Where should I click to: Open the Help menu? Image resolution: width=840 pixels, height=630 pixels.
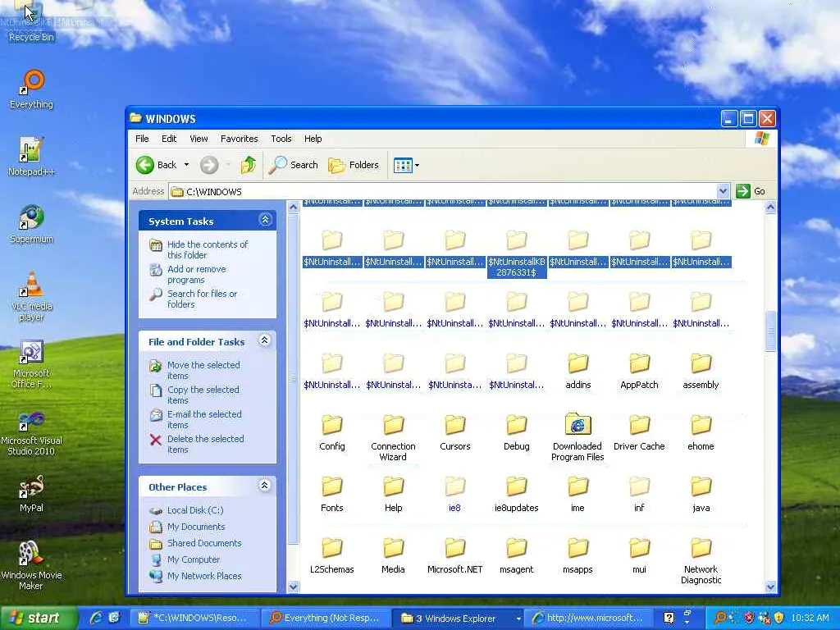[x=313, y=139]
